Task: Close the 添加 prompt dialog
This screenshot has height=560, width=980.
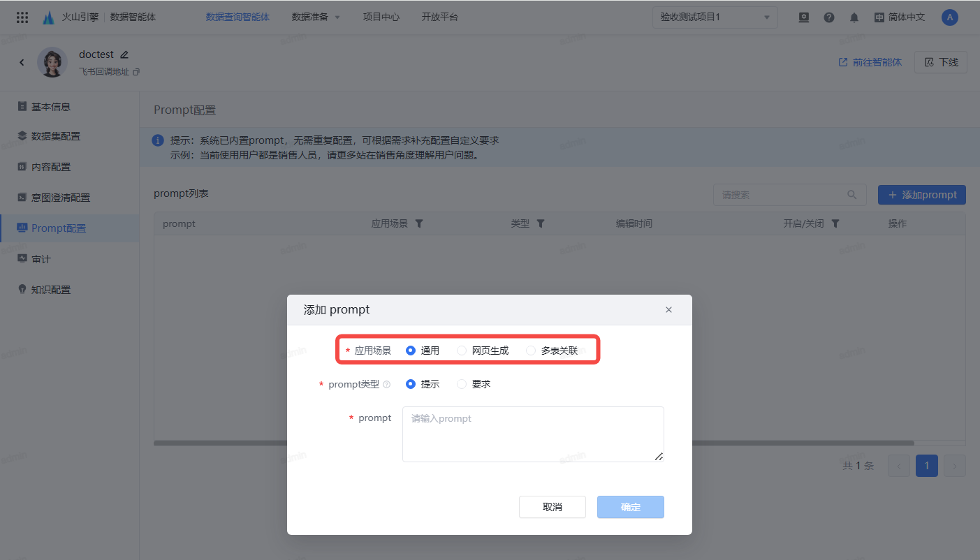Action: 668,310
